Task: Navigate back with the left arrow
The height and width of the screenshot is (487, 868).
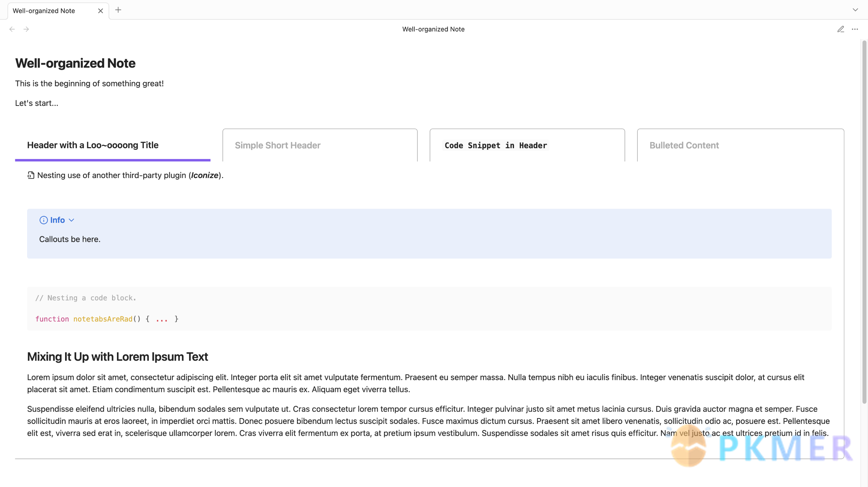Action: pyautogui.click(x=12, y=29)
